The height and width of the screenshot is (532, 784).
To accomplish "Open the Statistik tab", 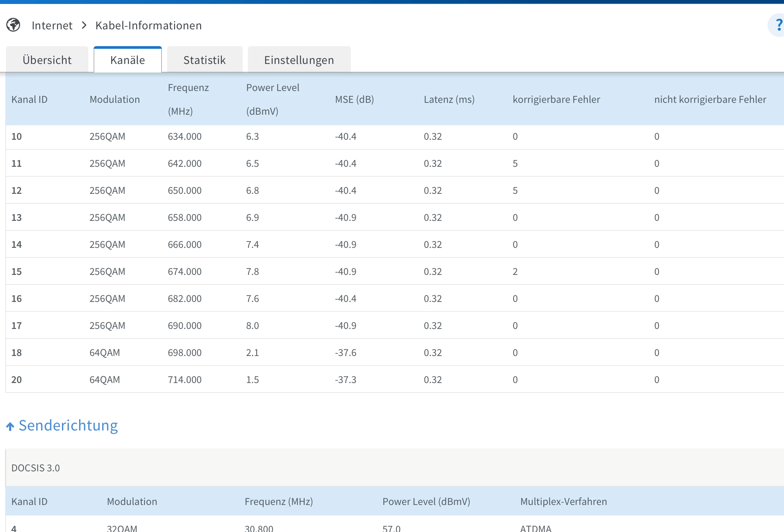I will [x=204, y=60].
